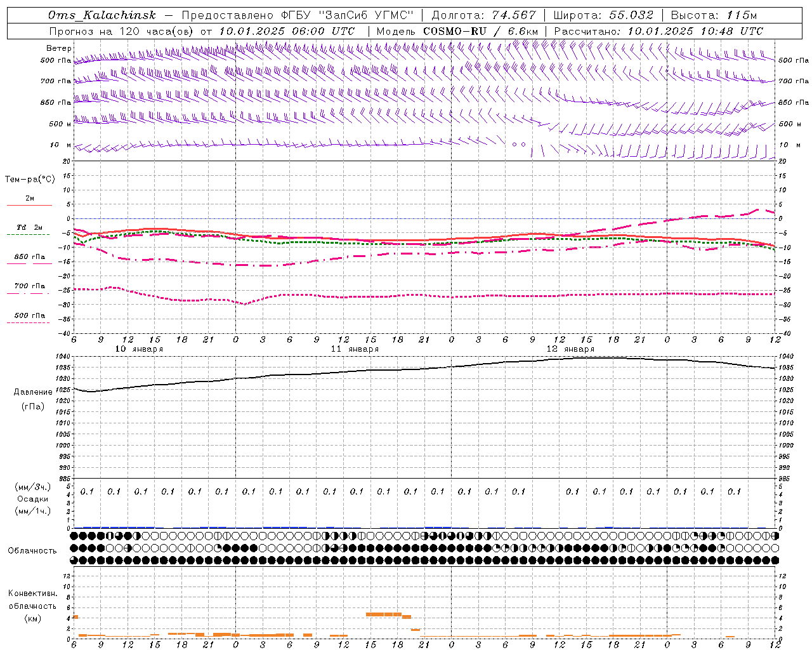Click the 'Долгота: 74.567' longitude value
Screen dimensions: 812x650
tap(483, 15)
